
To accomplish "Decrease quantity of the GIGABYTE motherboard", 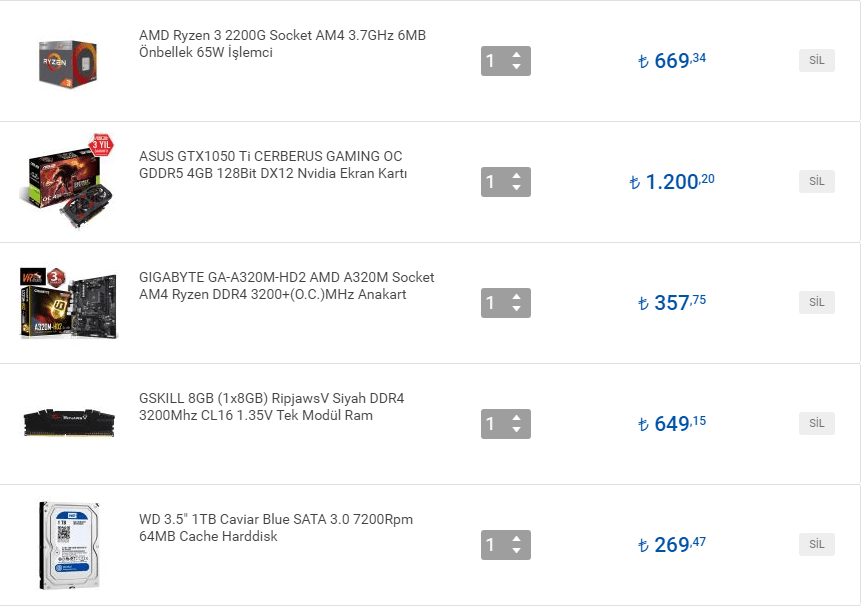I will pos(516,309).
